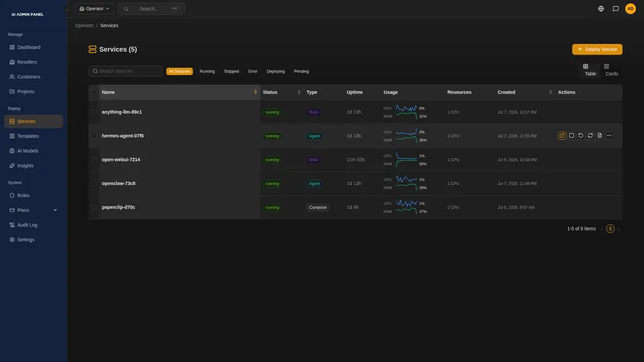Click Operator breadcrumb link

[85, 25]
